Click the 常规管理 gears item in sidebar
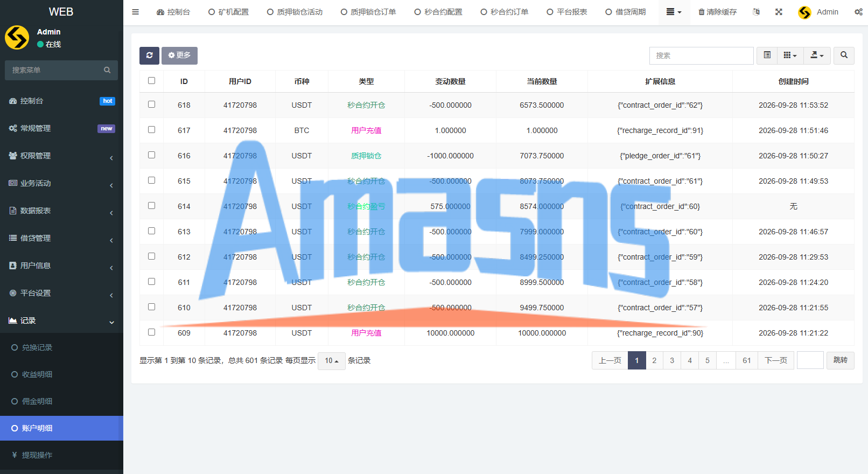 62,128
